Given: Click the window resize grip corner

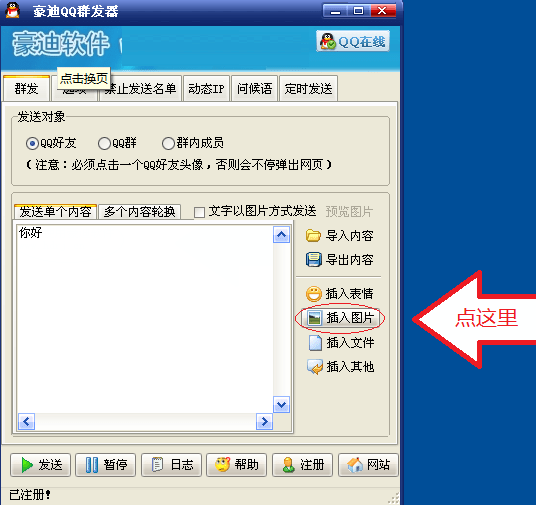Looking at the screenshot, I should click(x=394, y=498).
